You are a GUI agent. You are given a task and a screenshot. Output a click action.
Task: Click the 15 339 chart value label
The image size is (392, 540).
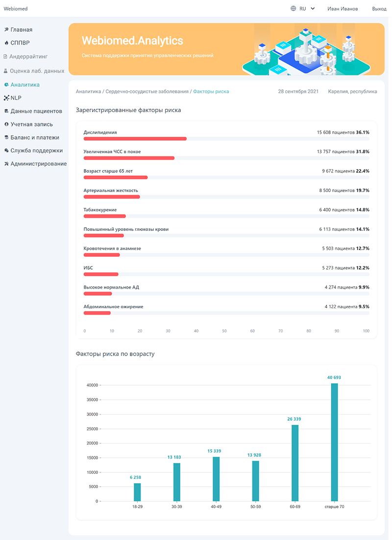tap(214, 451)
